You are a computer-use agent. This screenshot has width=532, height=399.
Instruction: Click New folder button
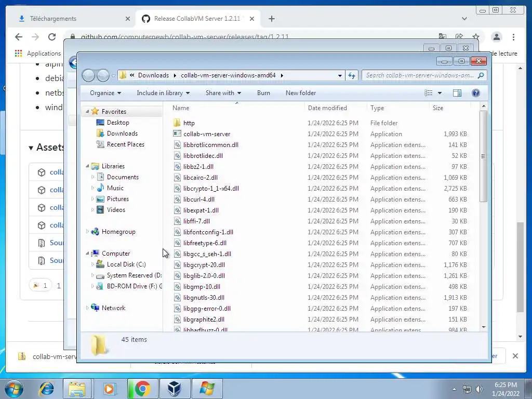click(x=301, y=93)
